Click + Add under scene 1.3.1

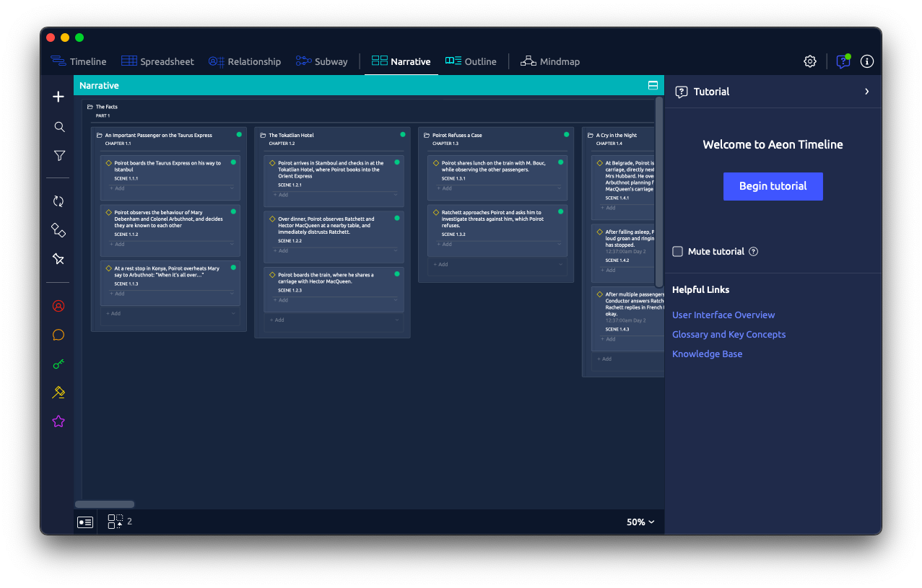[x=446, y=188]
